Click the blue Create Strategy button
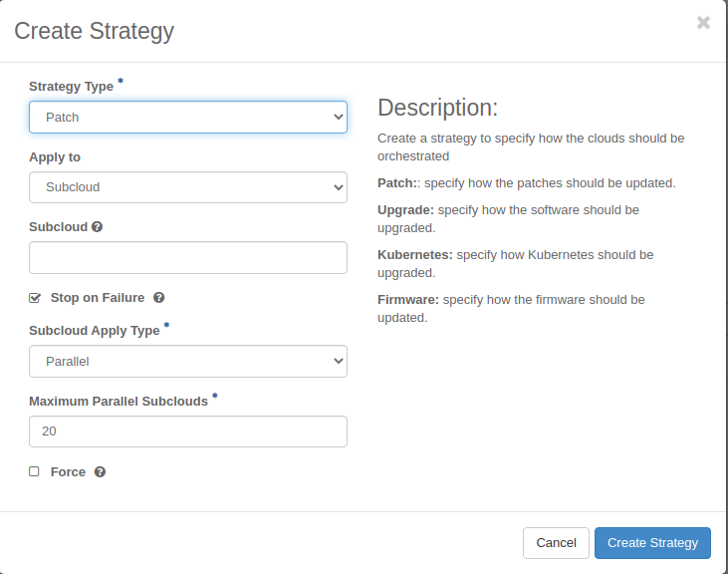The height and width of the screenshot is (574, 728). pos(652,543)
